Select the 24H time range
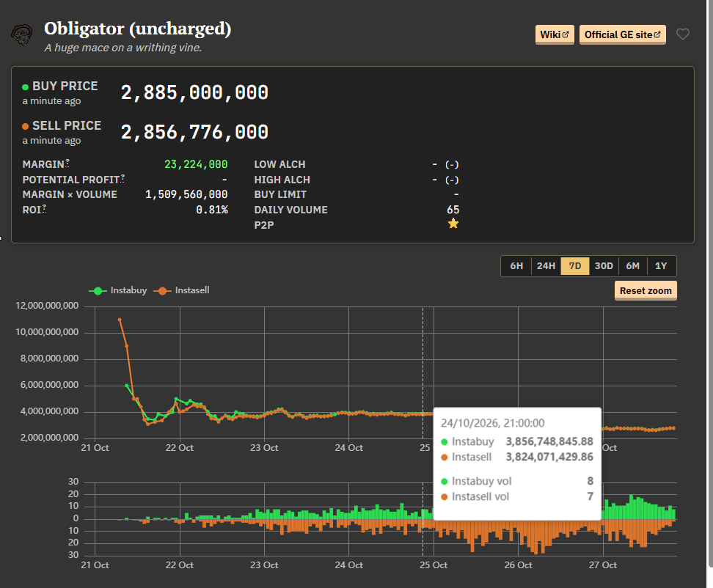Screen dimensions: 713x588 point(546,266)
